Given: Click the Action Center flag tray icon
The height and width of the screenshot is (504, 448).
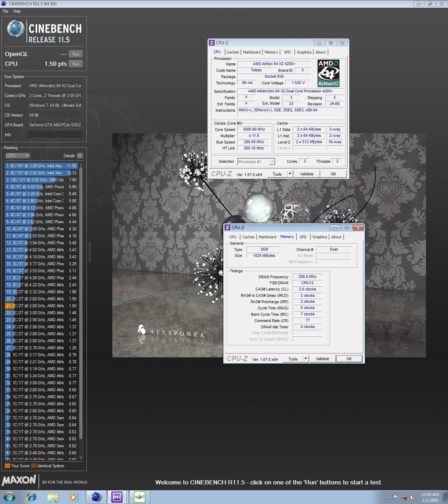Looking at the screenshot, I should tap(395, 497).
